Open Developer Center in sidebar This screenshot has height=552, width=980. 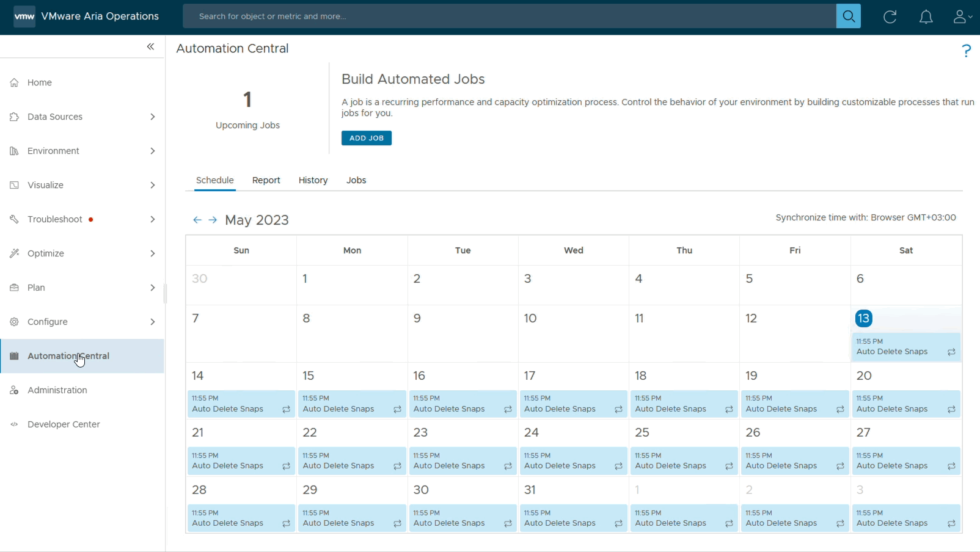(x=64, y=424)
